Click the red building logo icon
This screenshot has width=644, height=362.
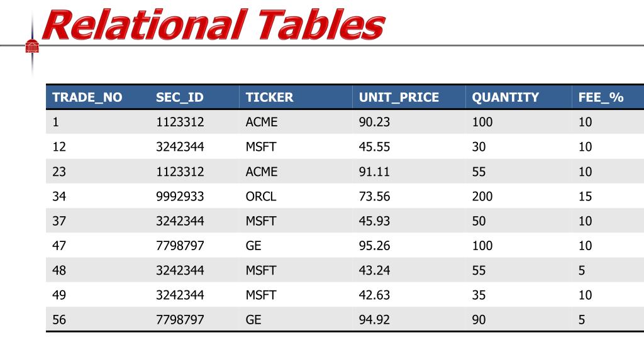(x=32, y=47)
